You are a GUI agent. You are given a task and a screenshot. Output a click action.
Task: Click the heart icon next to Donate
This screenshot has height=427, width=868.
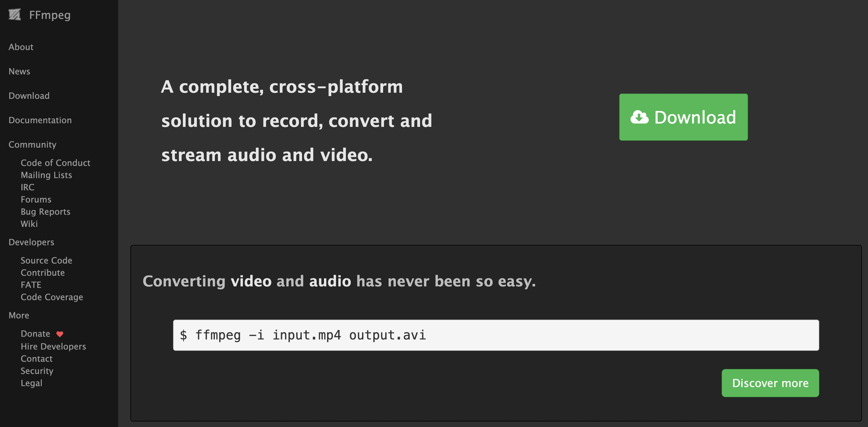point(60,334)
